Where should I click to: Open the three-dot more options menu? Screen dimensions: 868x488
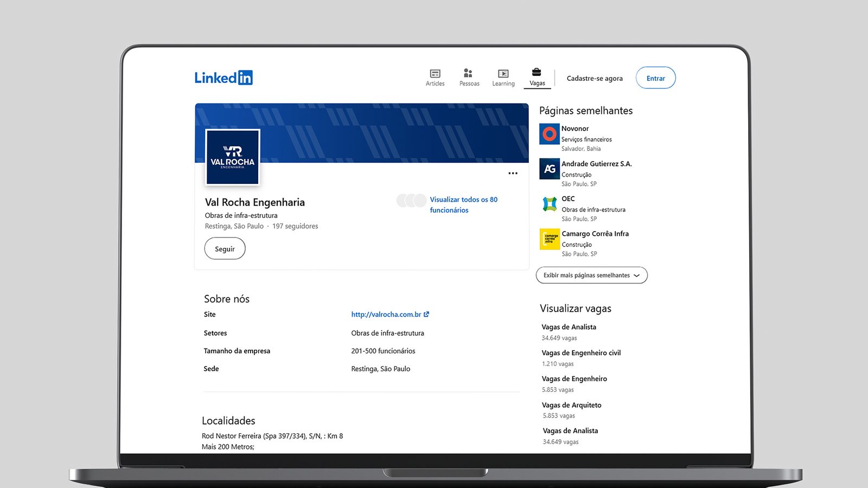pyautogui.click(x=513, y=174)
